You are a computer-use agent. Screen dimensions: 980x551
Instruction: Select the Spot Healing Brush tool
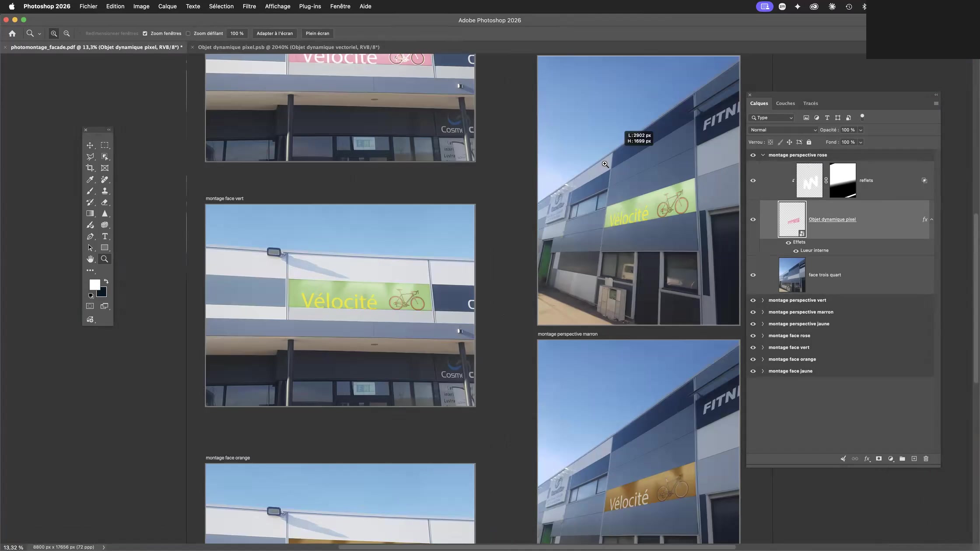105,179
